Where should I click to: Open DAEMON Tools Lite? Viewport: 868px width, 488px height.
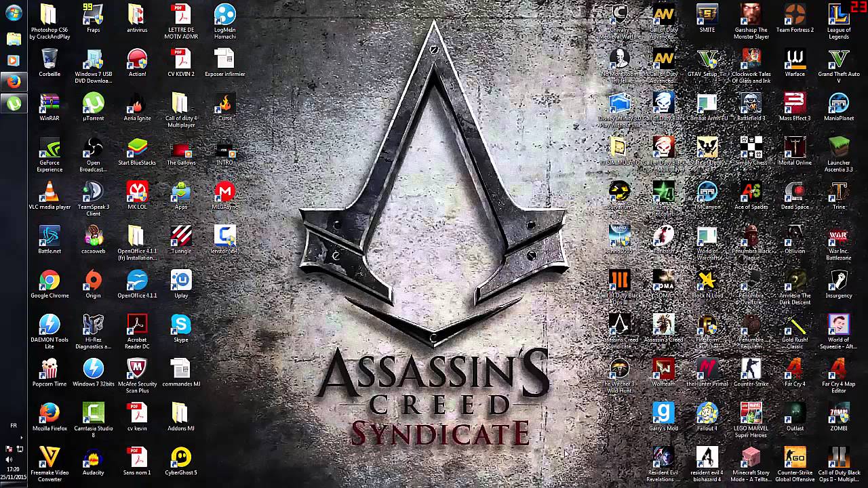50,331
